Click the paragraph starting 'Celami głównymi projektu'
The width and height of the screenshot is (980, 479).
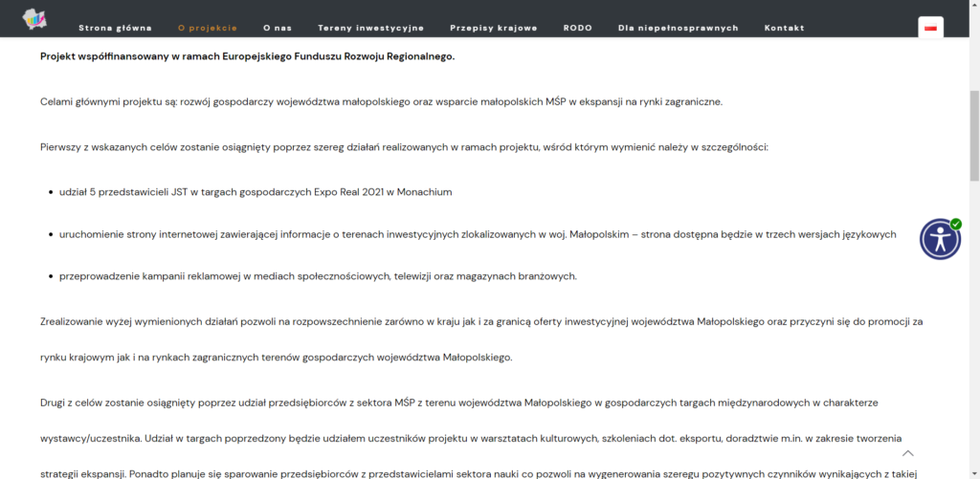click(x=381, y=102)
